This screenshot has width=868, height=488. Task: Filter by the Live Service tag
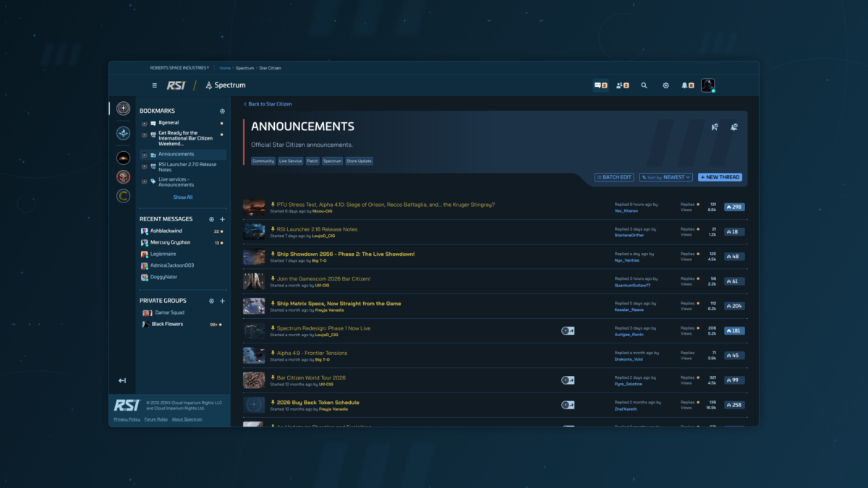pyautogui.click(x=291, y=161)
